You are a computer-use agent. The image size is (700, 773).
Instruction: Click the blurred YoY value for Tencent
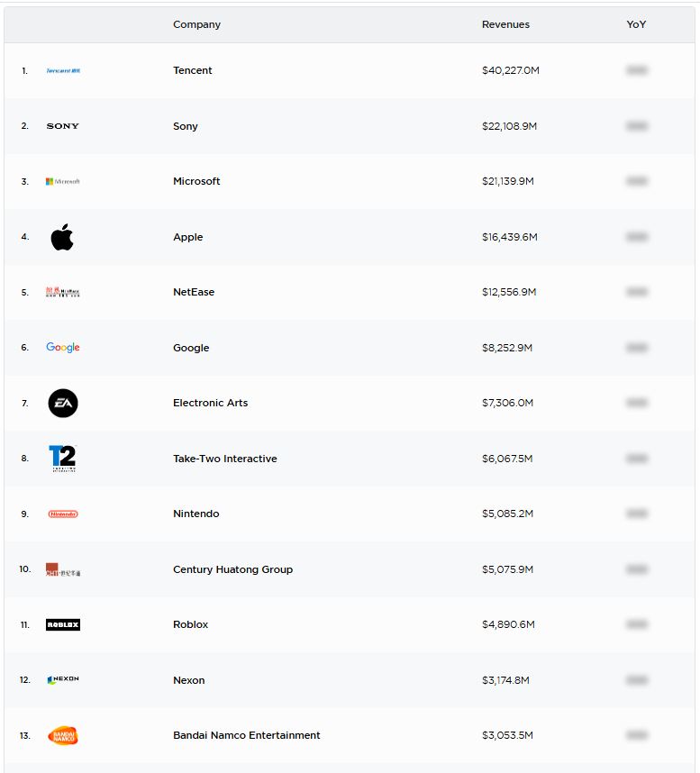point(636,70)
